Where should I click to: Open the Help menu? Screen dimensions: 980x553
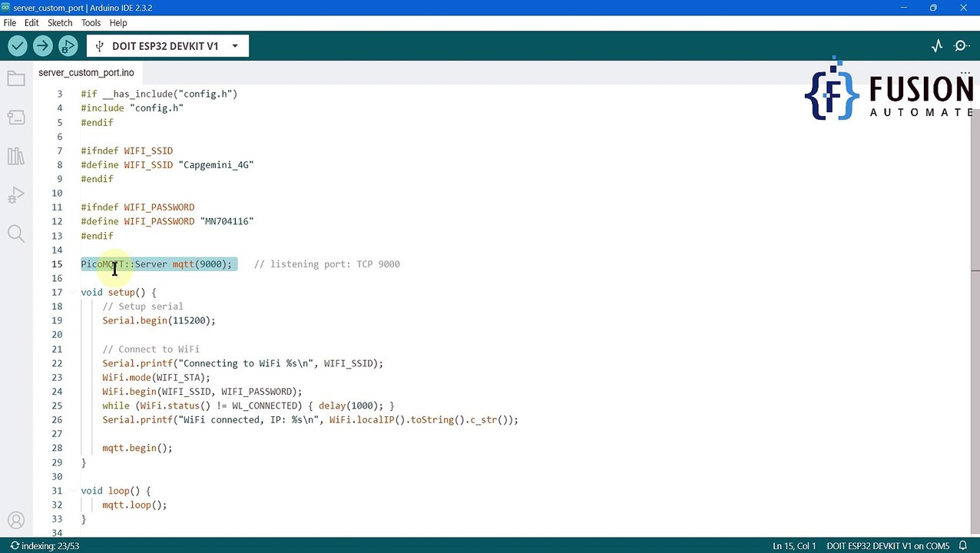pos(118,23)
